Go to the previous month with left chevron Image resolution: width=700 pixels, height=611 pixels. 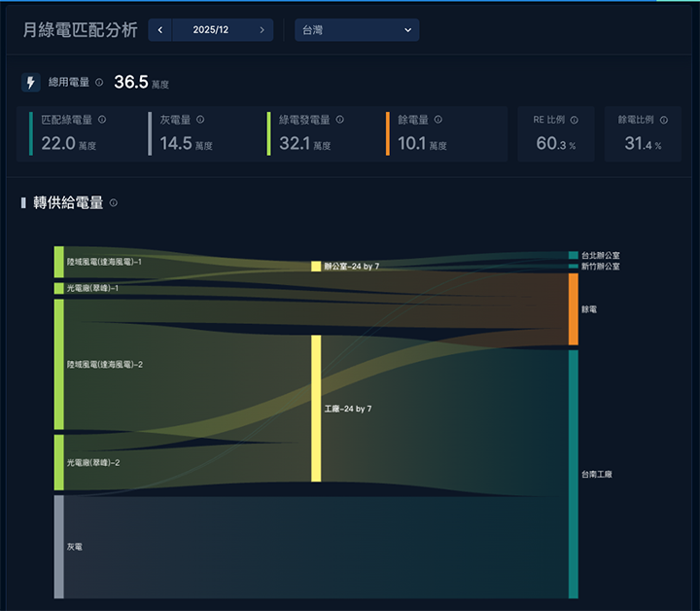160,30
